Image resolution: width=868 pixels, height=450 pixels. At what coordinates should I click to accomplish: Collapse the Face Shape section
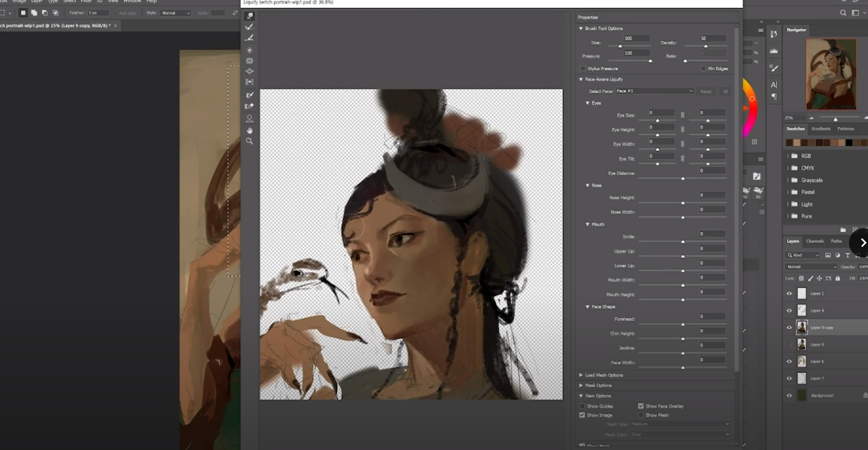588,307
